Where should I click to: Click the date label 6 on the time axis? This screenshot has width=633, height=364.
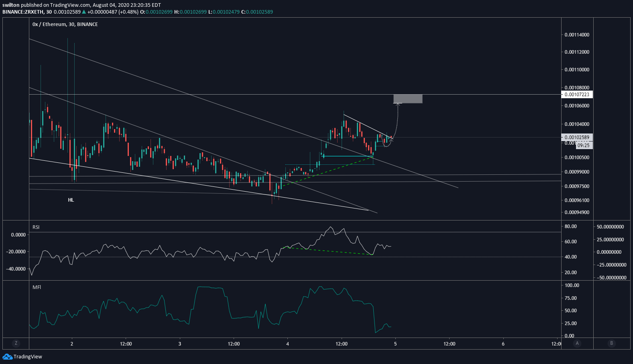coord(503,344)
